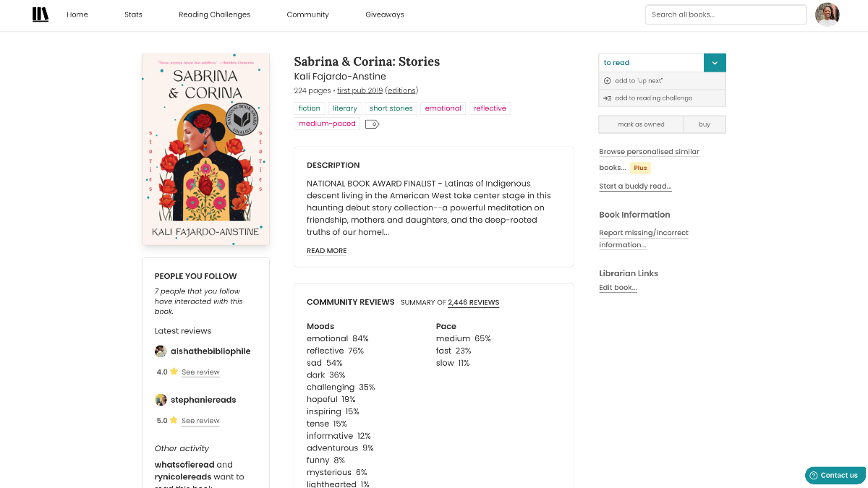The height and width of the screenshot is (488, 868).
Task: See stephaniereads' 5.0 star review
Action: coord(200,421)
